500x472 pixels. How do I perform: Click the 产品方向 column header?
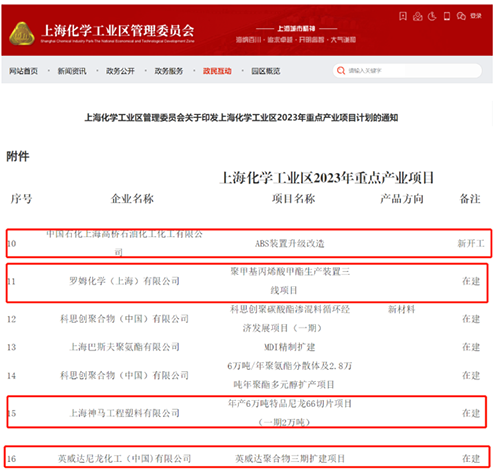[402, 199]
